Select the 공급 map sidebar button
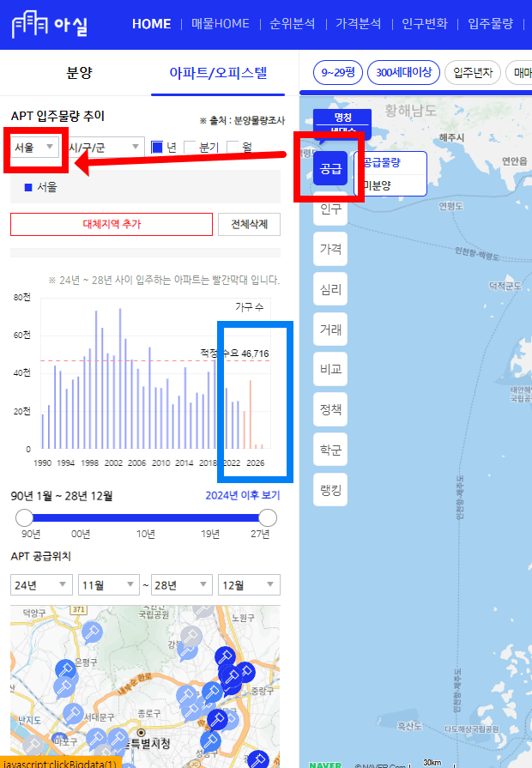The image size is (532, 768). click(x=330, y=168)
